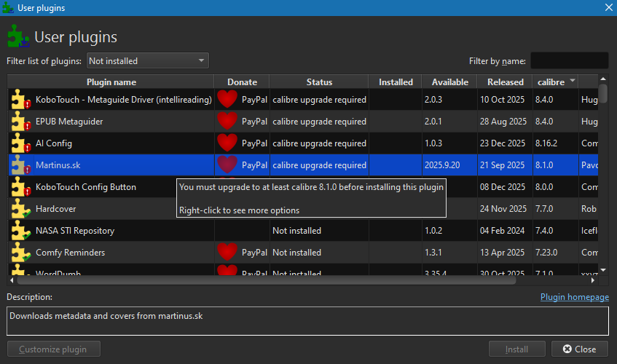The height and width of the screenshot is (364, 617).
Task: Sort by Released column header
Action: [x=506, y=82]
